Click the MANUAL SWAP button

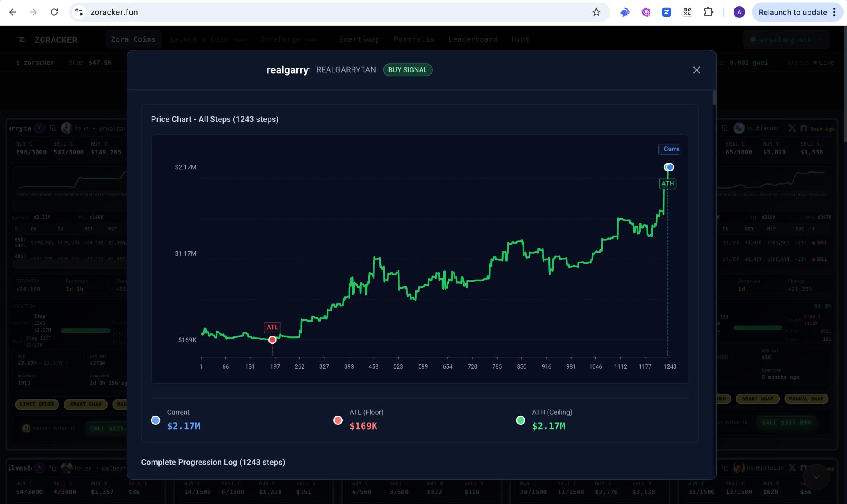tap(806, 399)
